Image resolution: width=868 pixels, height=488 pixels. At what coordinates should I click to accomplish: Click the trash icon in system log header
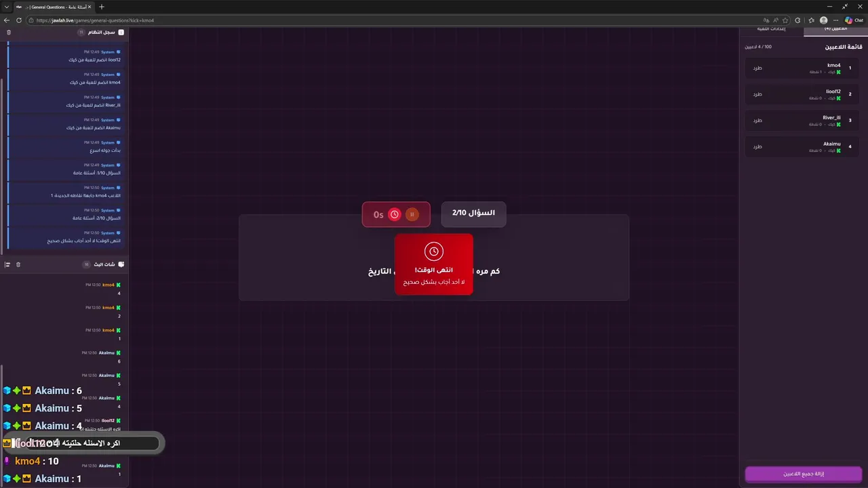coord(9,32)
